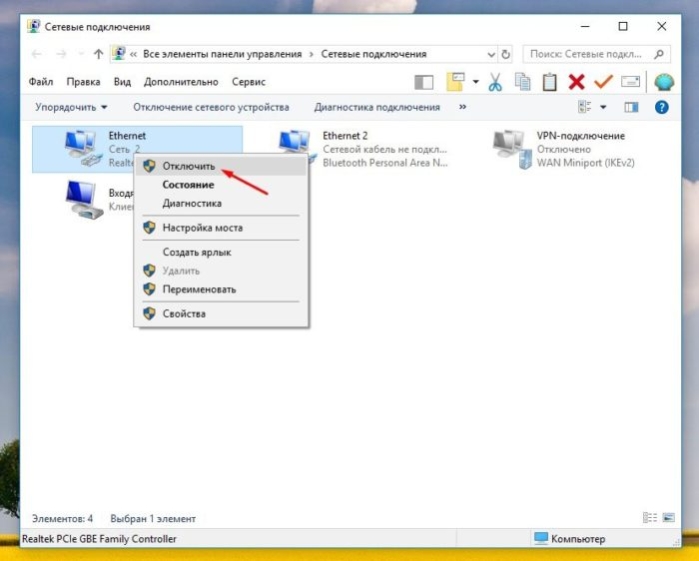Click Сетевые подключения breadcrumb in address bar
The height and width of the screenshot is (561, 699).
[374, 54]
